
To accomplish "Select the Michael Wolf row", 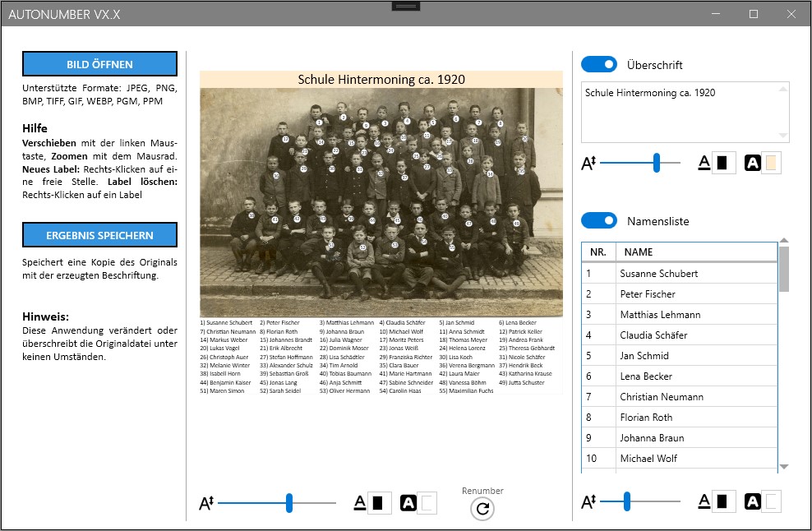I will pyautogui.click(x=680, y=459).
